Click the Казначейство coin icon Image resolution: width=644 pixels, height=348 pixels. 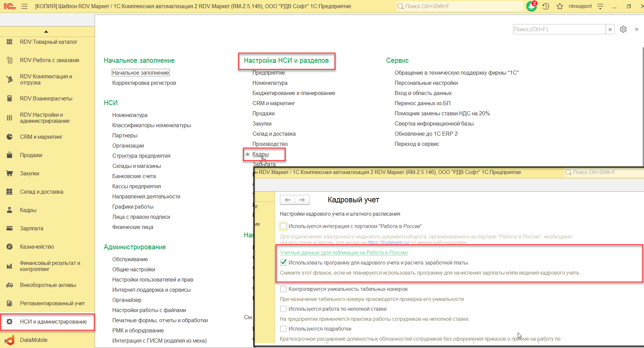pyautogui.click(x=10, y=247)
